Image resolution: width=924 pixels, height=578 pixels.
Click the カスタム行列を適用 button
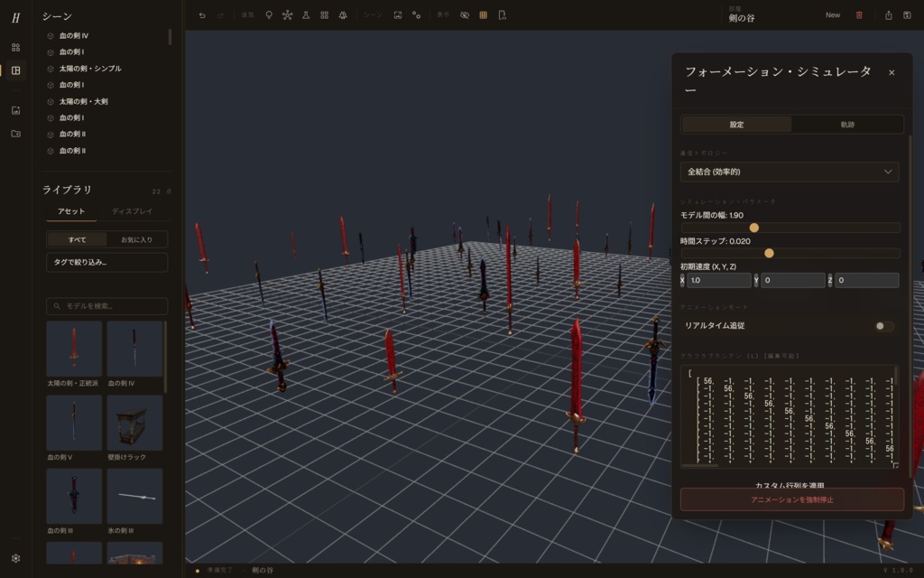tap(790, 486)
